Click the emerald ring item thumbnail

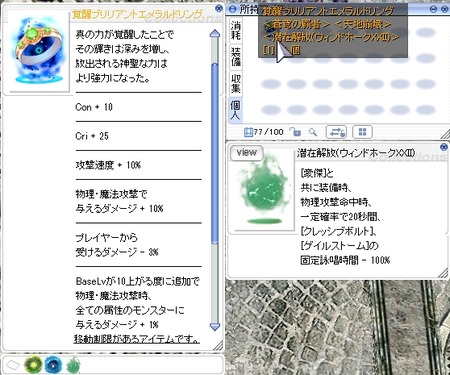click(39, 50)
